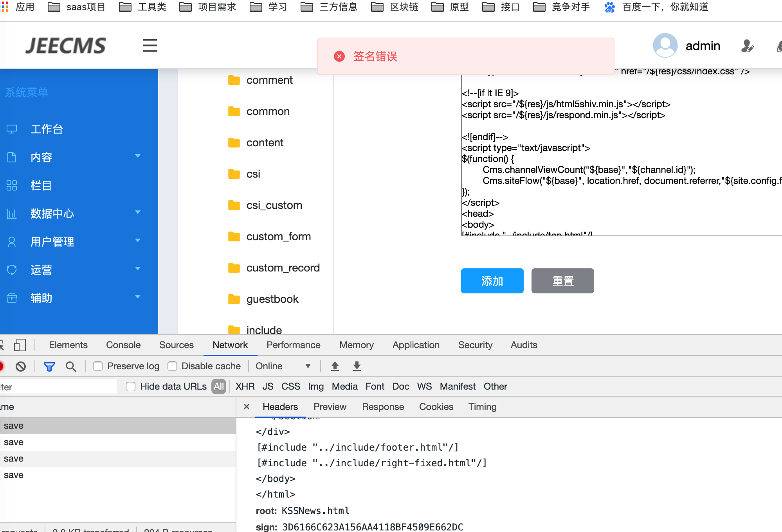Enable Disable cache checkbox
The width and height of the screenshot is (782, 532).
point(172,366)
